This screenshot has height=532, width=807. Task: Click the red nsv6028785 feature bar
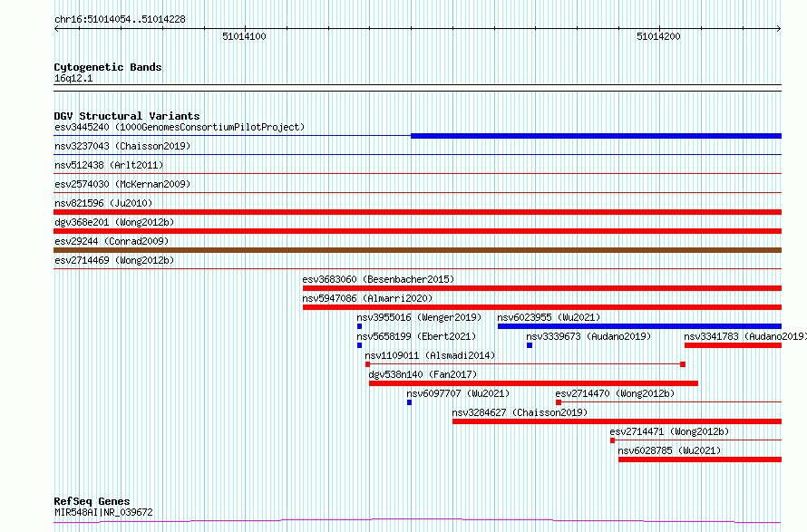click(700, 459)
